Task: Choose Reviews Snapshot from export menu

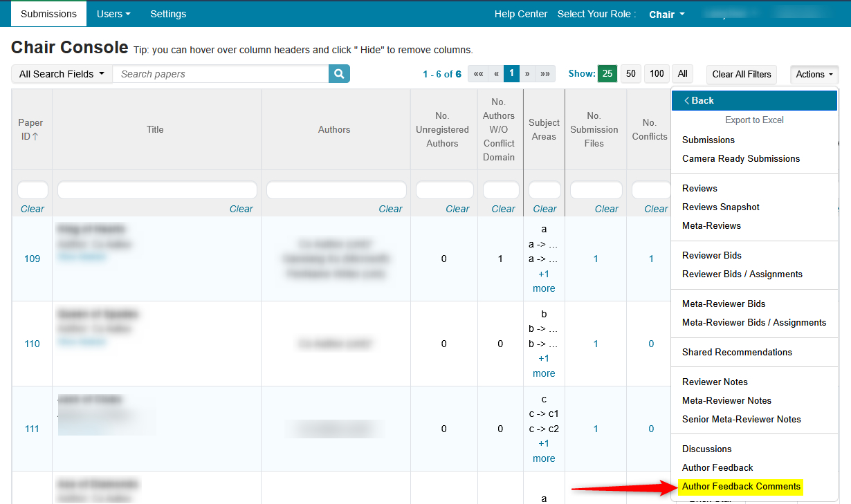Action: tap(720, 207)
